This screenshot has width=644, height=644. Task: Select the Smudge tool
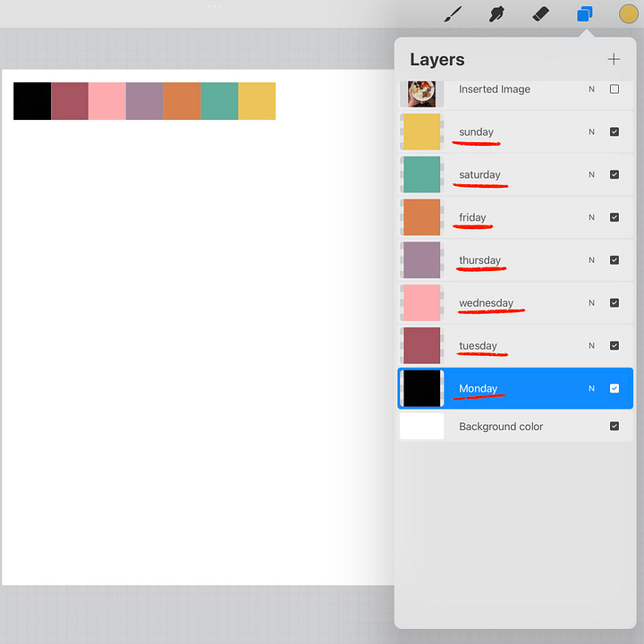(x=496, y=14)
